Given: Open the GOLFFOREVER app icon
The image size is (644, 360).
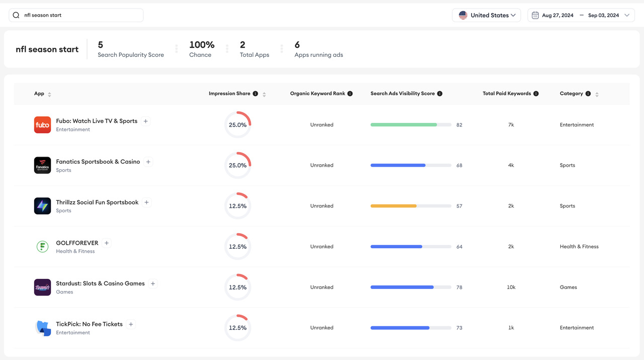Looking at the screenshot, I should point(42,247).
